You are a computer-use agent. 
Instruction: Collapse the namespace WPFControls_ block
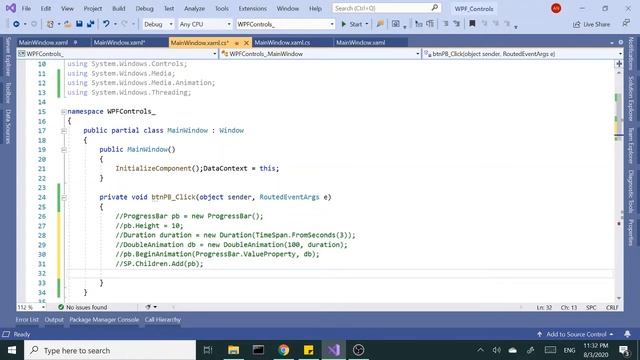coord(64,111)
